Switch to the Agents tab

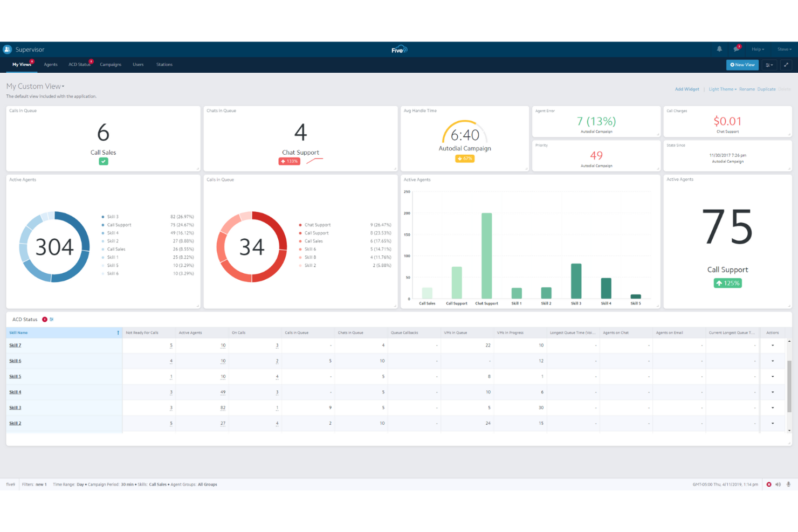tap(50, 65)
